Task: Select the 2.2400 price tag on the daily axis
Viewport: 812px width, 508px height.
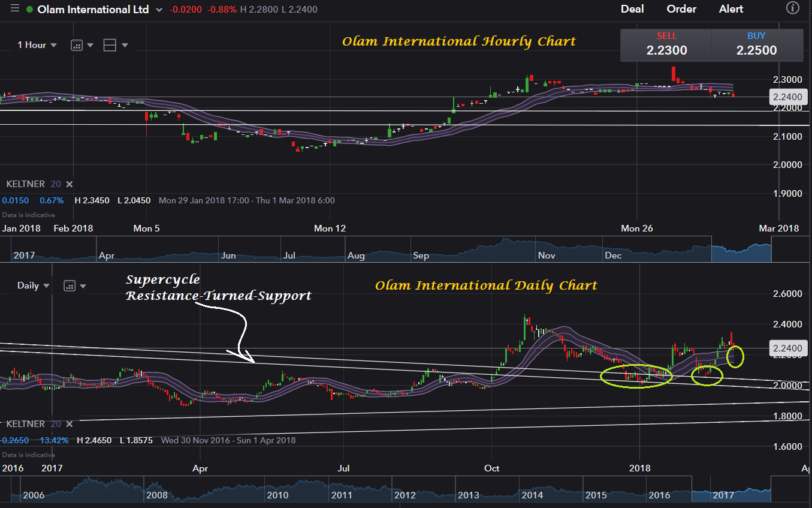Action: (x=787, y=348)
